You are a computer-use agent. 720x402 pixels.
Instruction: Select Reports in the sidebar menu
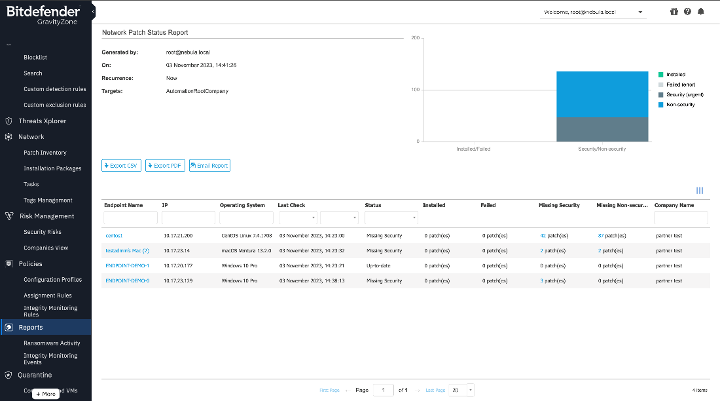tap(29, 327)
